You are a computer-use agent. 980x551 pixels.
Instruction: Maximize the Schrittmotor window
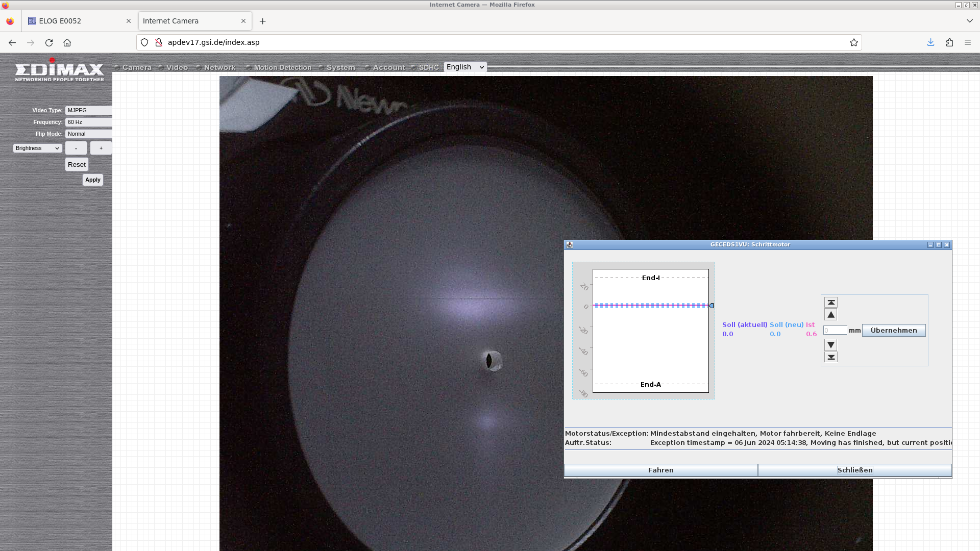(939, 245)
